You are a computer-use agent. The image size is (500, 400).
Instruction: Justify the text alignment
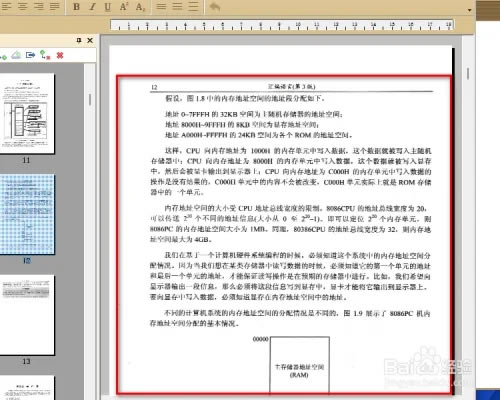[x=55, y=6]
